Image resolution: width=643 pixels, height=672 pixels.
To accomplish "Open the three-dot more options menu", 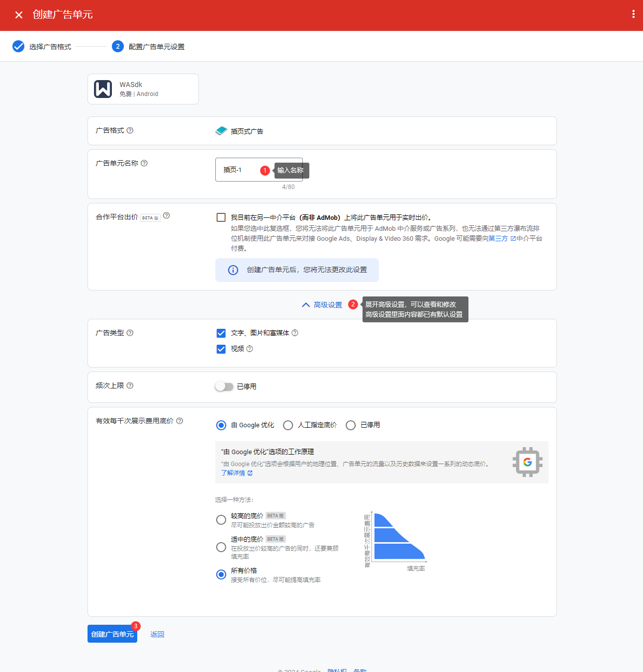I will tap(633, 14).
